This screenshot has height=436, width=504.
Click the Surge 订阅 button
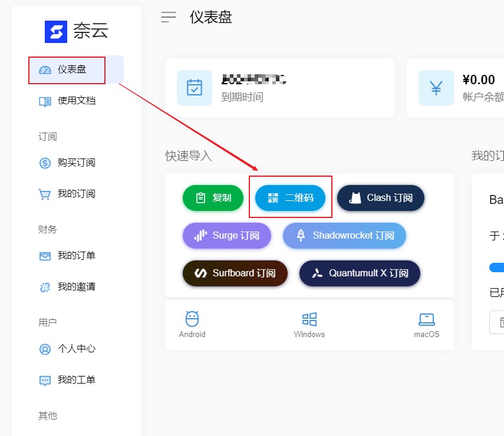[x=227, y=236]
